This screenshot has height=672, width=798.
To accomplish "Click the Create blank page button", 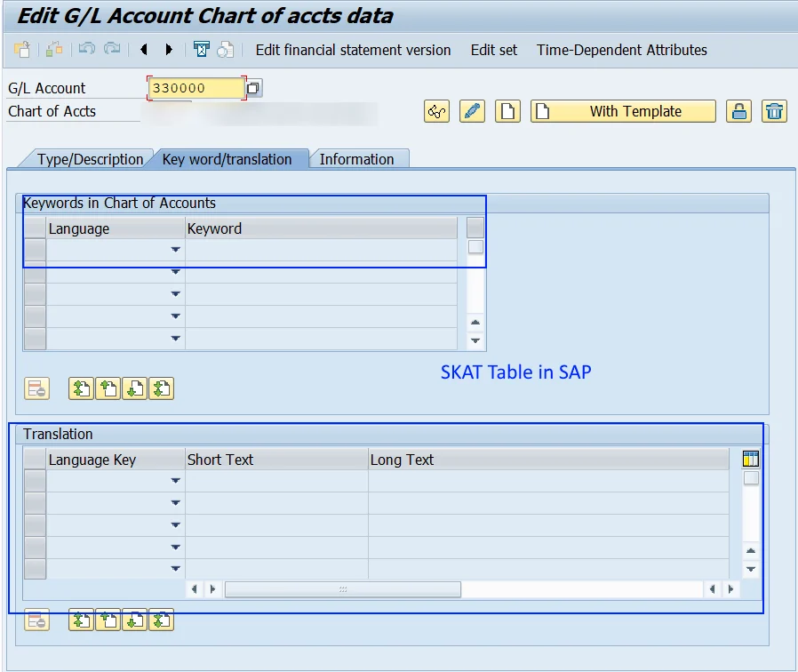I will [x=507, y=111].
